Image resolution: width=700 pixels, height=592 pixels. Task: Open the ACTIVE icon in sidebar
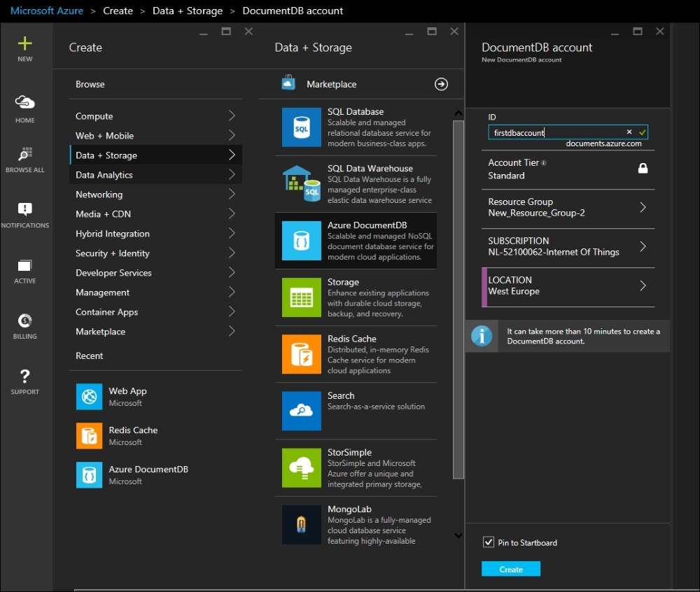25,266
